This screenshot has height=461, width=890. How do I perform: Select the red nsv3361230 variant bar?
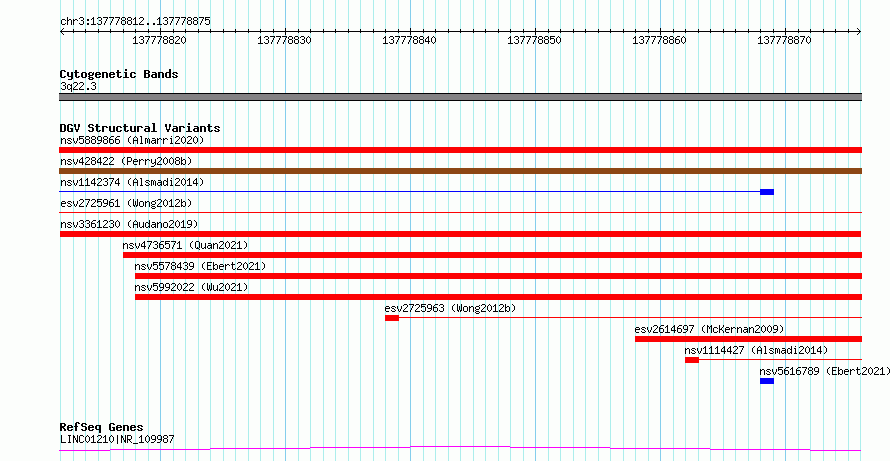(x=460, y=234)
